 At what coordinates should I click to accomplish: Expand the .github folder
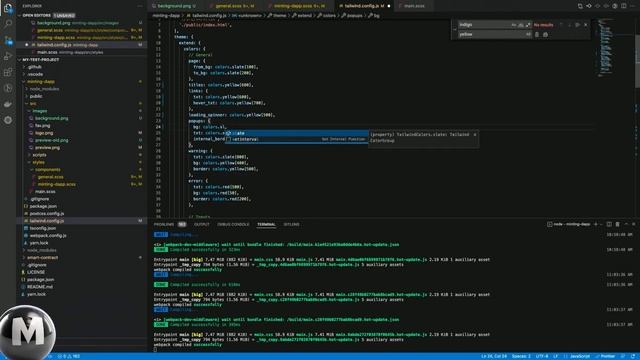(34, 67)
